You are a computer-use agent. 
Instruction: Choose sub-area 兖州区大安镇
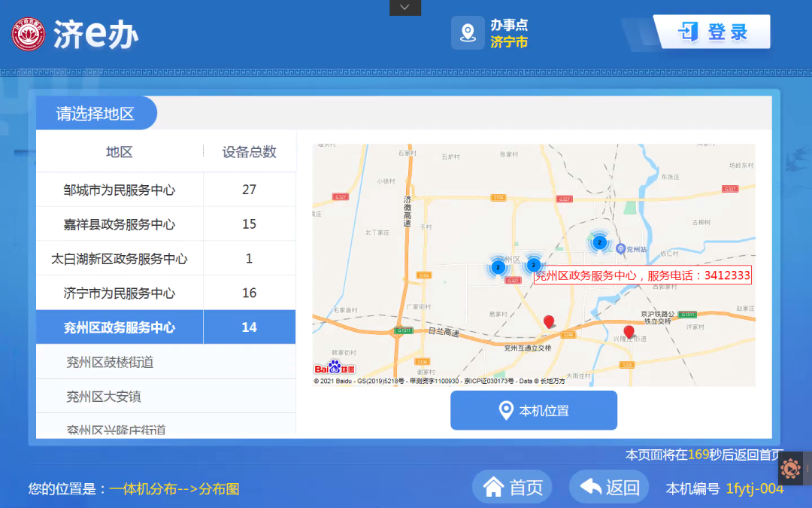tap(165, 396)
